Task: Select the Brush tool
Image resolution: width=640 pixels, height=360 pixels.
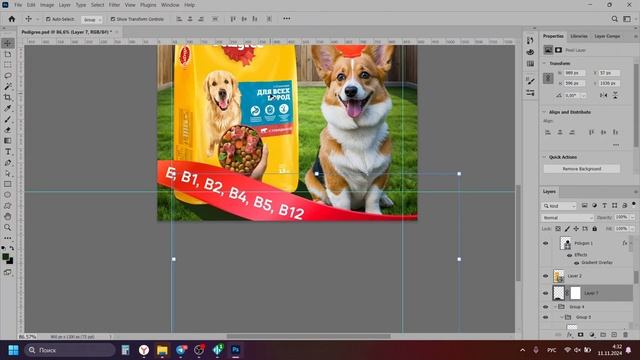Action: (8, 119)
